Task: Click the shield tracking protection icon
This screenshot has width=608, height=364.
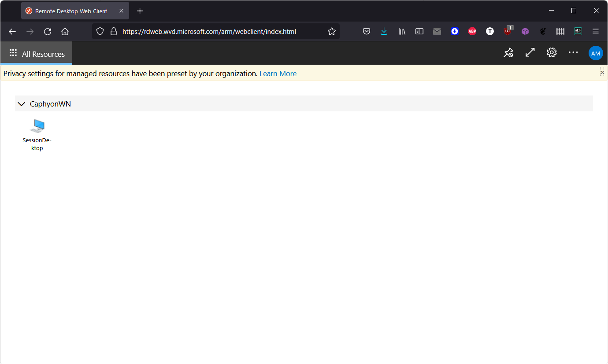Action: [100, 31]
